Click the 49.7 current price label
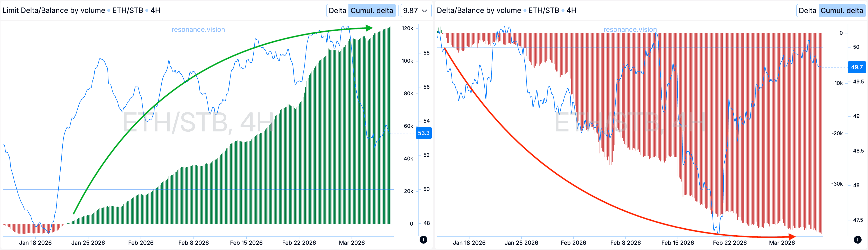This screenshot has height=250, width=868. pos(856,67)
